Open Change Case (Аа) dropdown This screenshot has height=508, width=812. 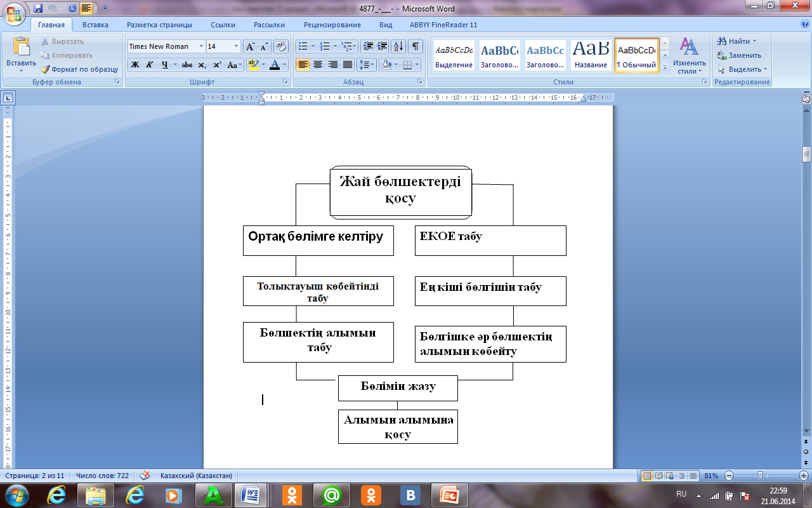pyautogui.click(x=234, y=65)
